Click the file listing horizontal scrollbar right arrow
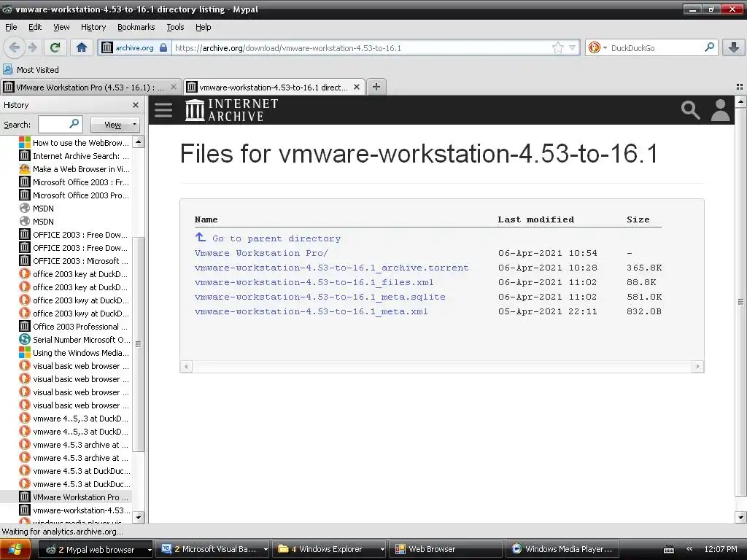Image resolution: width=747 pixels, height=560 pixels. pyautogui.click(x=697, y=366)
